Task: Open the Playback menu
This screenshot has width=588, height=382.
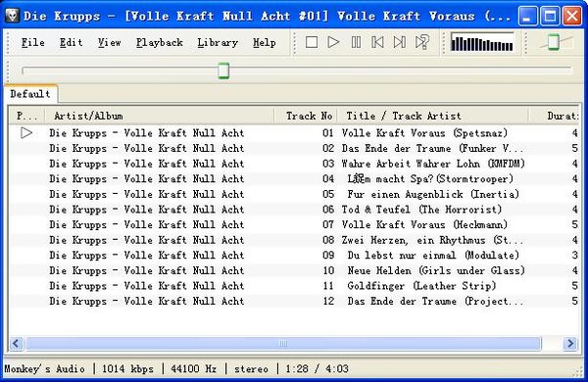Action: coord(160,43)
